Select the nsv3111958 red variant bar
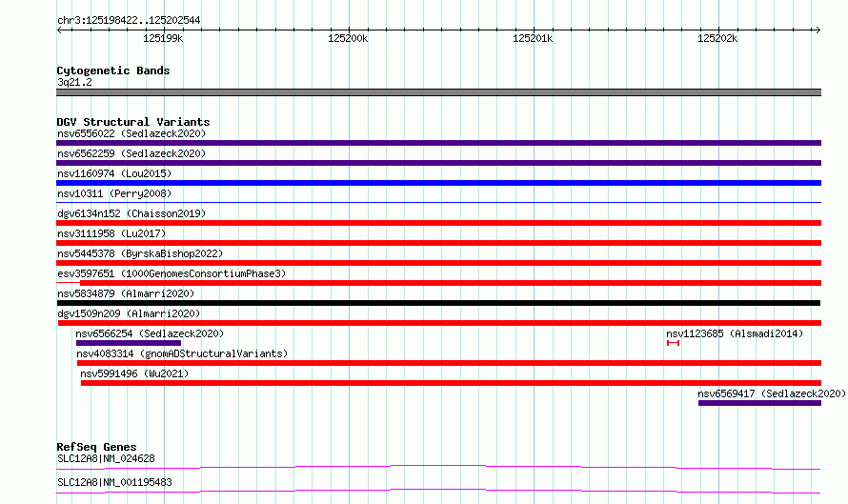The width and height of the screenshot is (848, 504). tap(438, 243)
